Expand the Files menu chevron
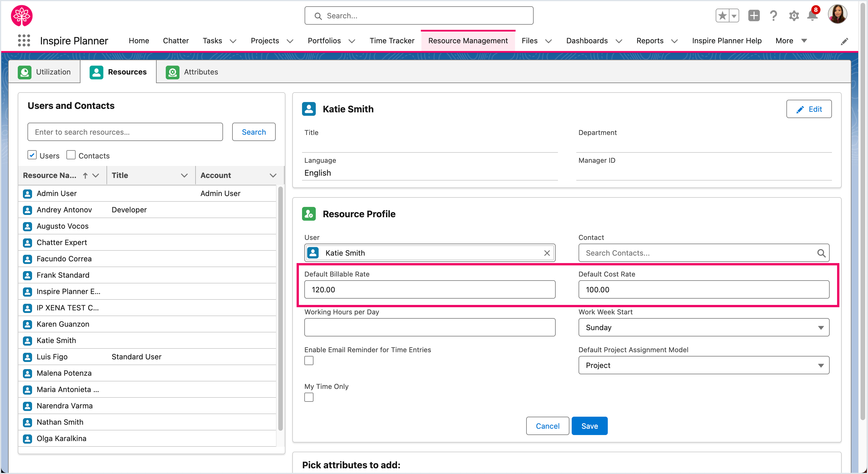The width and height of the screenshot is (868, 474). 549,41
